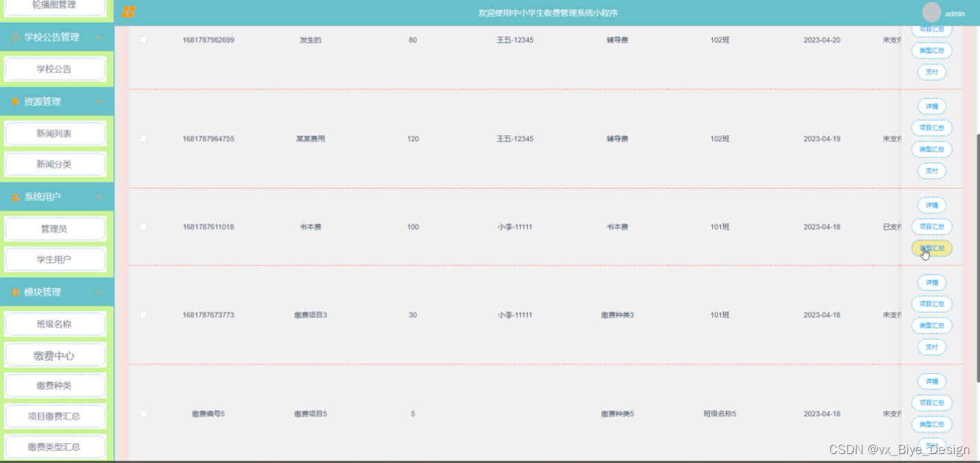Image resolution: width=980 pixels, height=463 pixels.
Task: Tick the checkbox for row 1681787673773
Action: [143, 315]
